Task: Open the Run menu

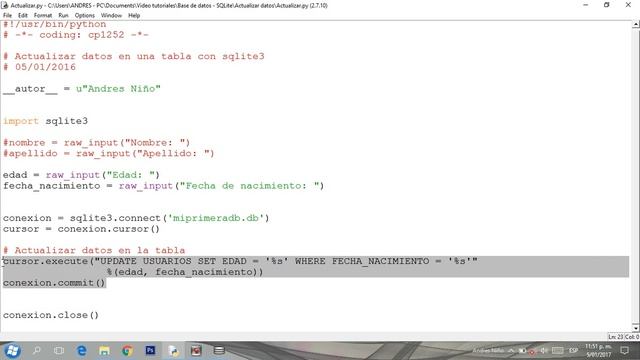Action: (63, 16)
